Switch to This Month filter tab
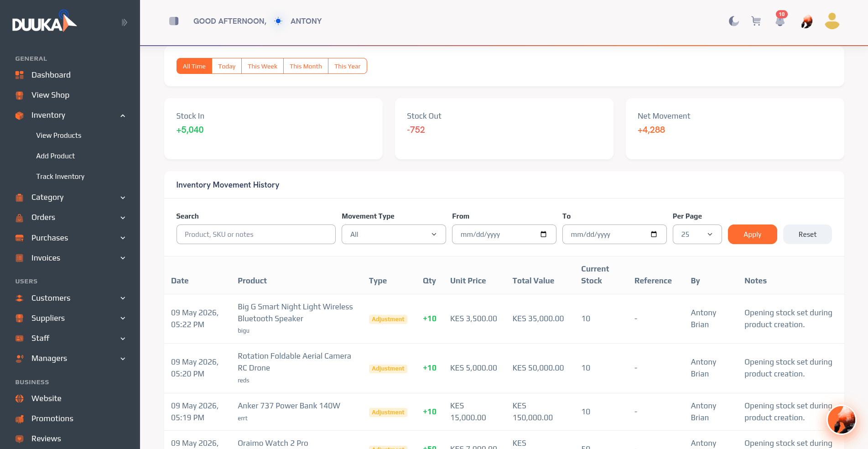The image size is (868, 449). click(x=306, y=66)
